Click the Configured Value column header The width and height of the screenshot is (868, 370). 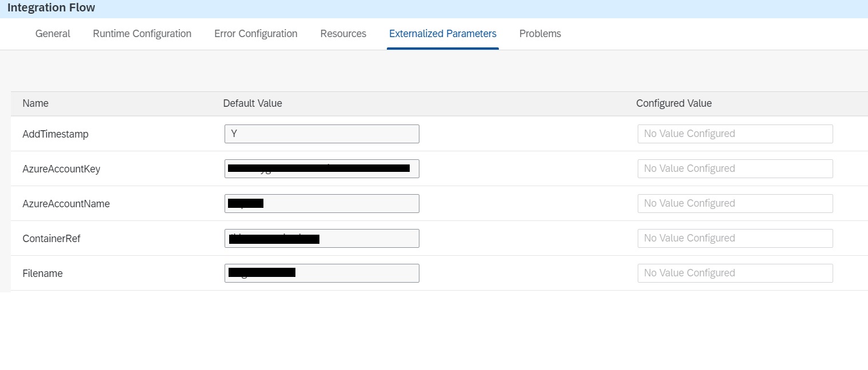[674, 103]
